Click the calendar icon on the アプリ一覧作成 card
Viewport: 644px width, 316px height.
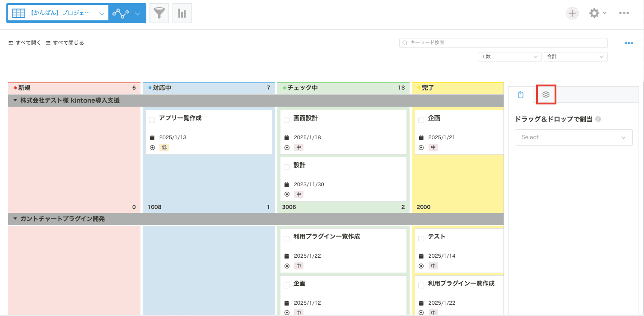tap(152, 137)
